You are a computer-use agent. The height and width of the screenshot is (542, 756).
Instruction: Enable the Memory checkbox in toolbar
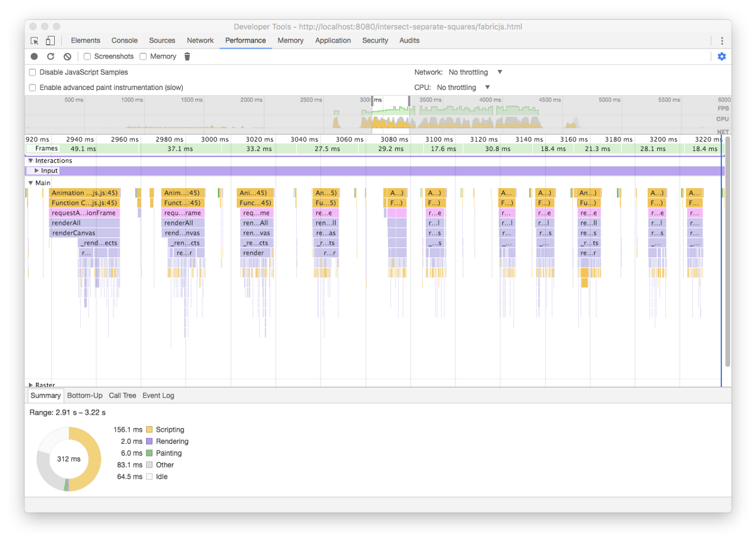144,57
